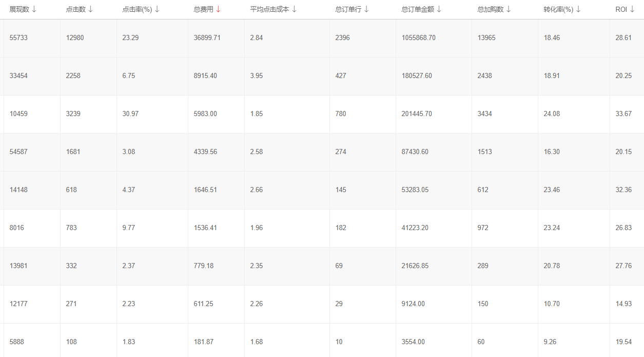644x357 pixels.
Task: Click the add-to-cart count 60 cell
Action: click(x=481, y=342)
